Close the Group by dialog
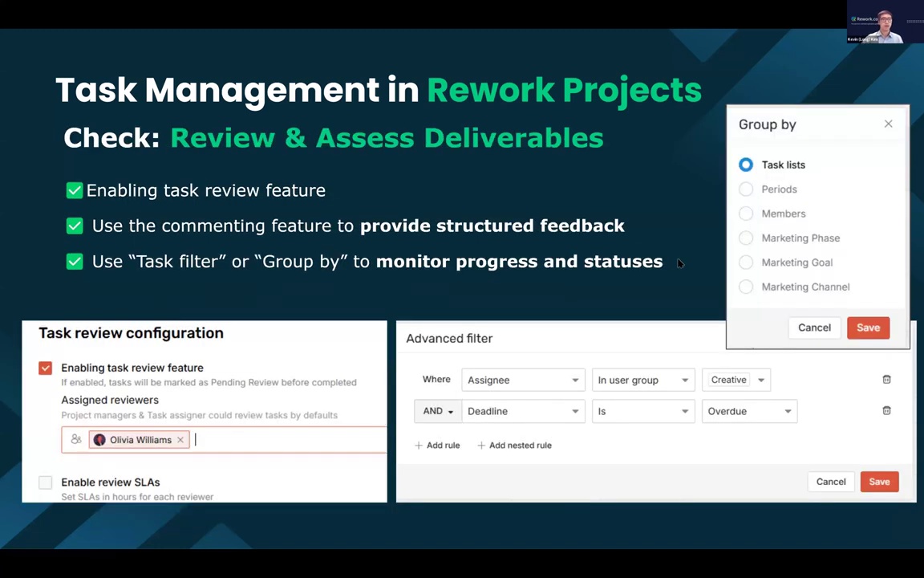 pyautogui.click(x=888, y=124)
